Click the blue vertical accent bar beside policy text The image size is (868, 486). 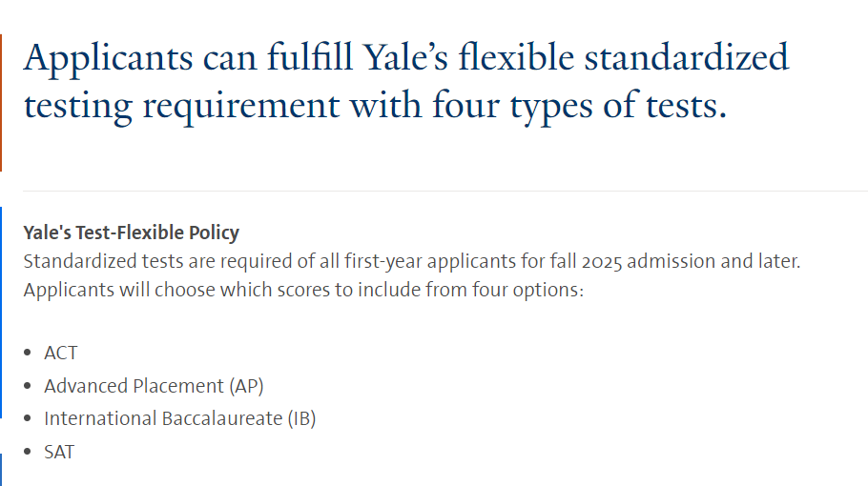tap(1, 313)
